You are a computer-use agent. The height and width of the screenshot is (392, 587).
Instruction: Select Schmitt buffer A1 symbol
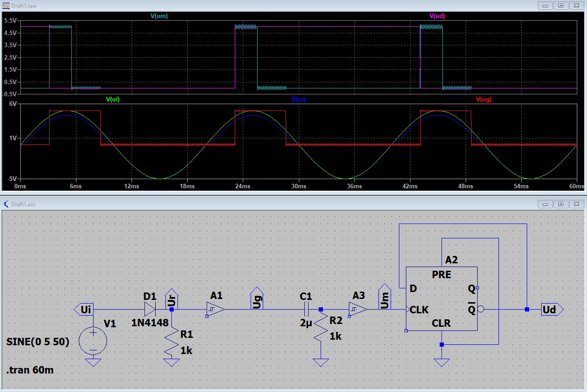click(x=215, y=309)
